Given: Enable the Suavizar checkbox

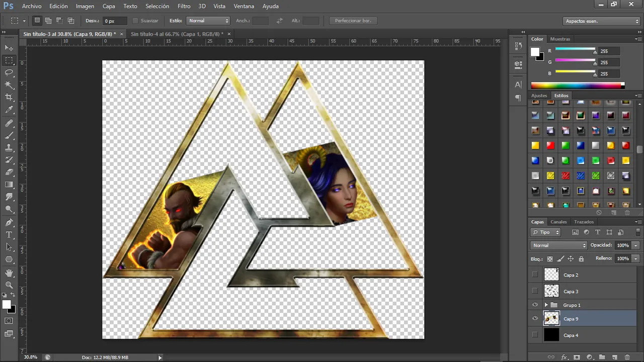Looking at the screenshot, I should [135, 21].
